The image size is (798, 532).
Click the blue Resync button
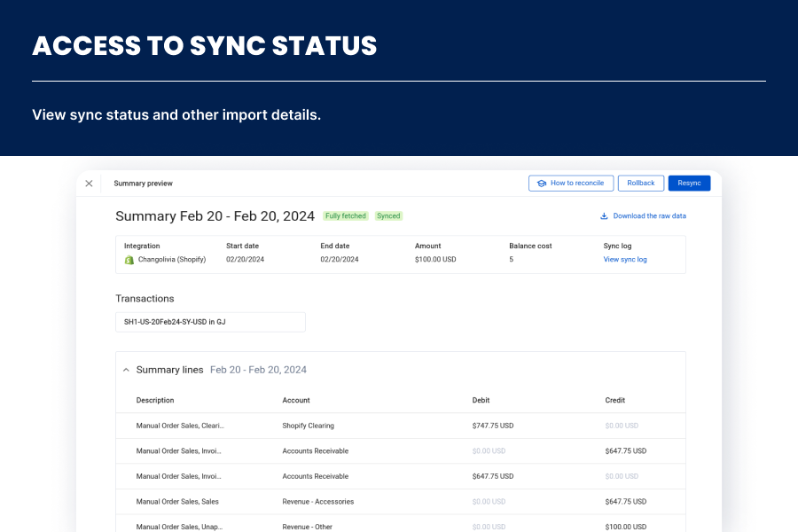pos(689,184)
